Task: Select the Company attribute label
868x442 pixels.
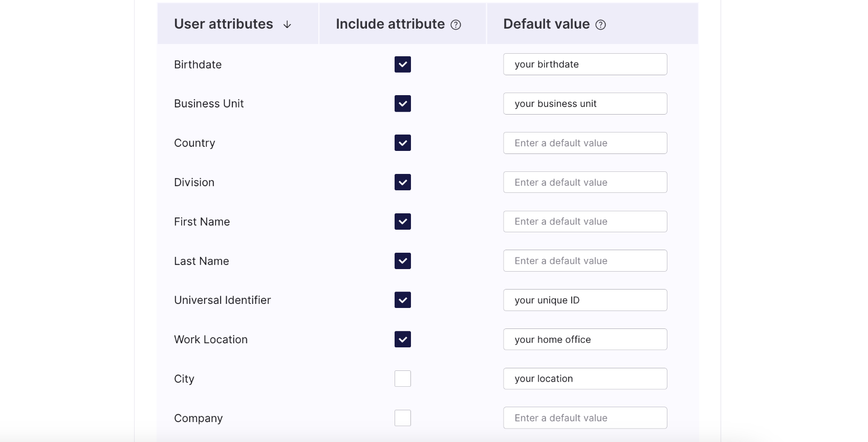Action: click(198, 418)
